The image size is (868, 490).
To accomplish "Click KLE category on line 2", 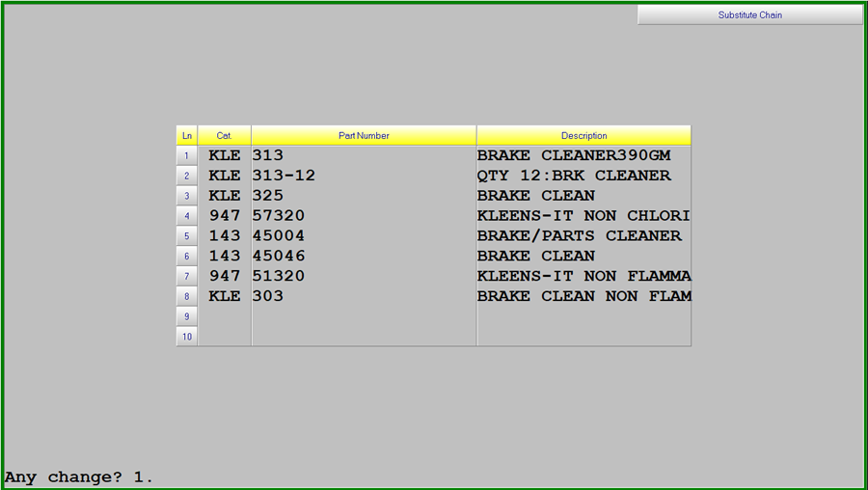I will 225,176.
